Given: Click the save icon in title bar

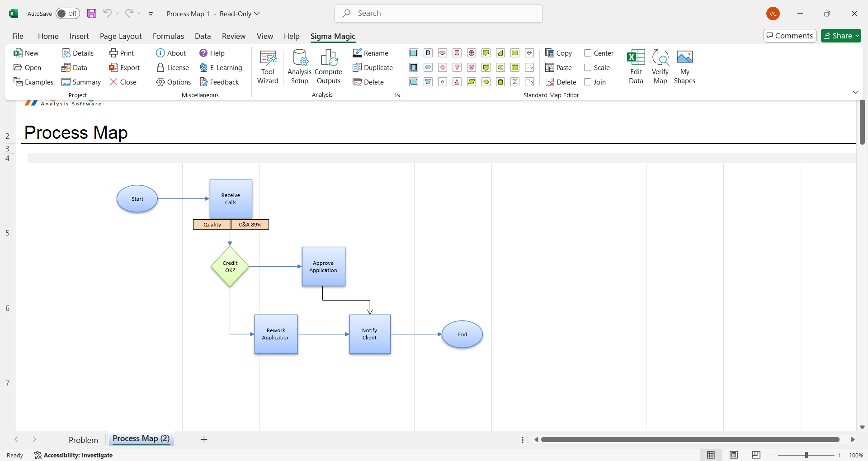Looking at the screenshot, I should pyautogui.click(x=92, y=14).
